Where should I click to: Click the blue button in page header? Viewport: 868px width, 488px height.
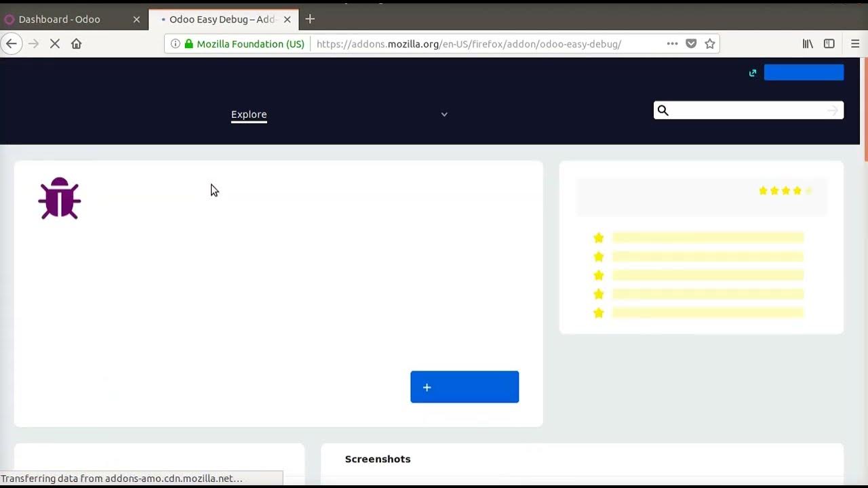[x=804, y=73]
